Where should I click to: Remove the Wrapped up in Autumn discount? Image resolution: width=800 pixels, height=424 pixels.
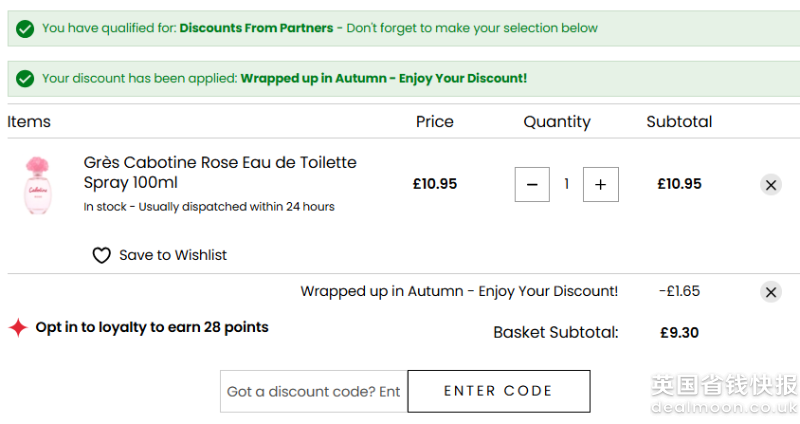(770, 292)
